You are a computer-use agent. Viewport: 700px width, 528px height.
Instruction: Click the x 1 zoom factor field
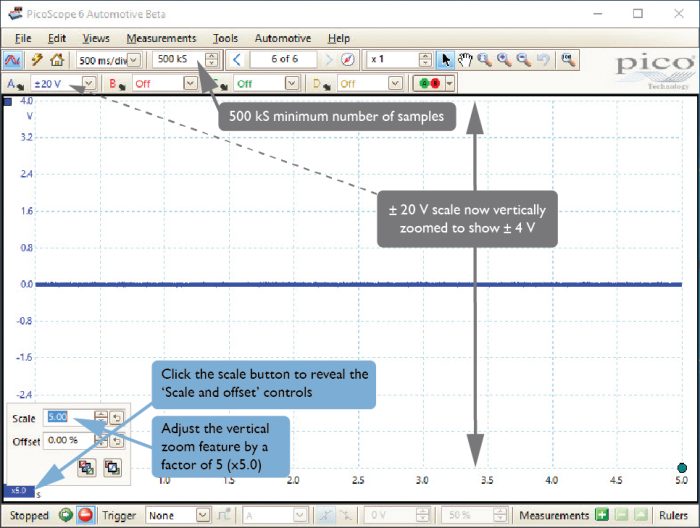point(393,59)
